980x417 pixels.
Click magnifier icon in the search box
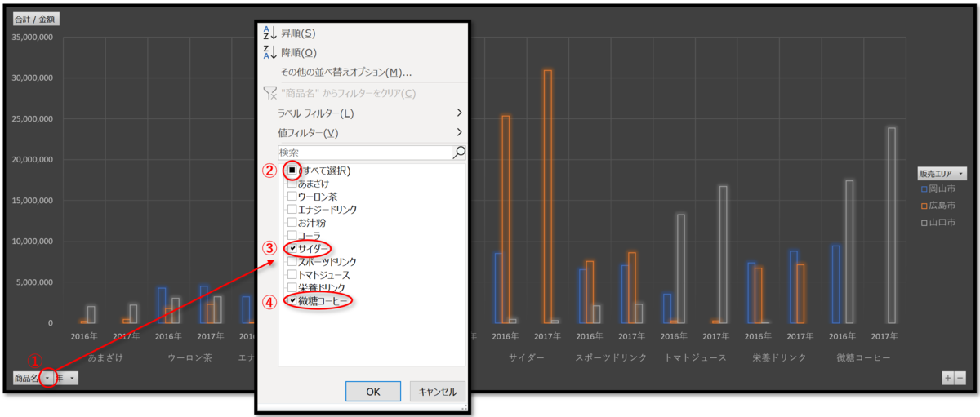point(459,153)
